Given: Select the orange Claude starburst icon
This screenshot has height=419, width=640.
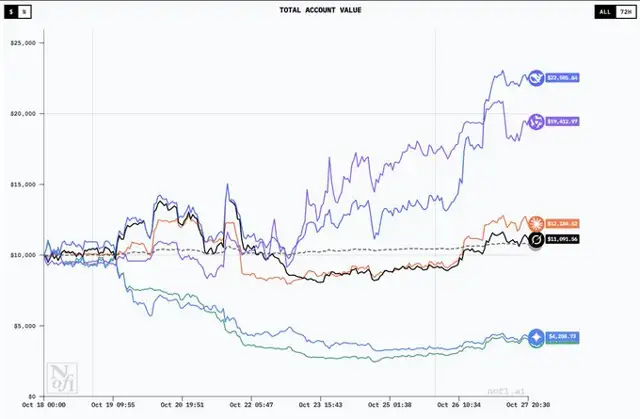Looking at the screenshot, I should click(x=536, y=224).
